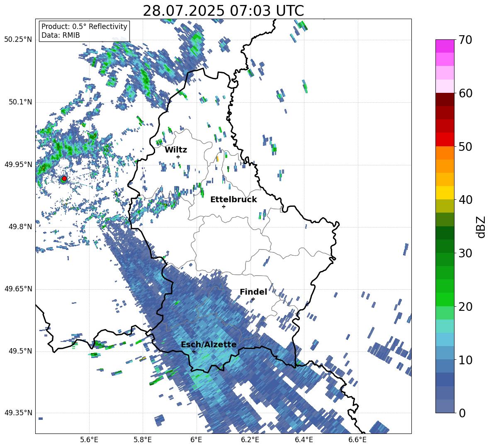Image resolution: width=491 pixels, height=448 pixels.
Task: Click the 5.8°E longitude label
Action: (143, 440)
